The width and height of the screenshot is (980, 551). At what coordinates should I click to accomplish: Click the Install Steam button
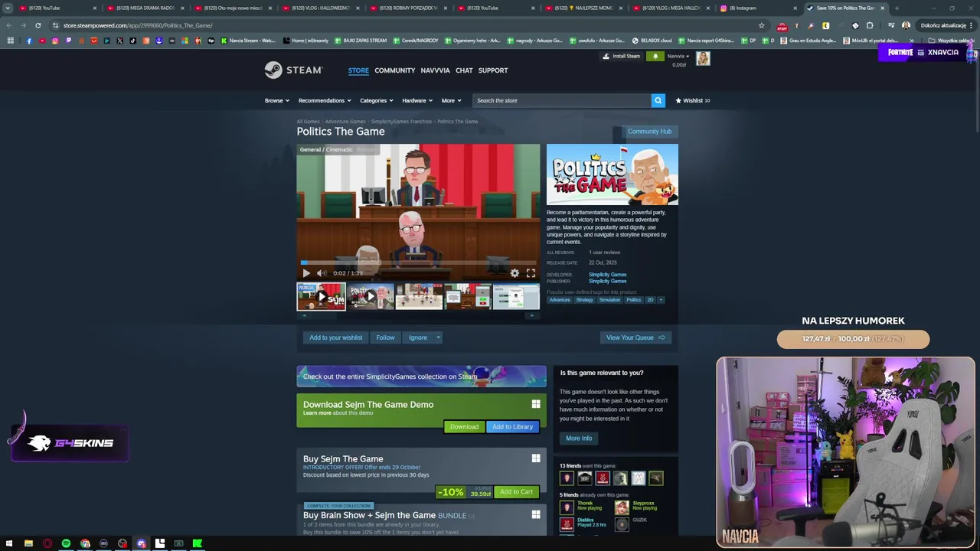[621, 56]
